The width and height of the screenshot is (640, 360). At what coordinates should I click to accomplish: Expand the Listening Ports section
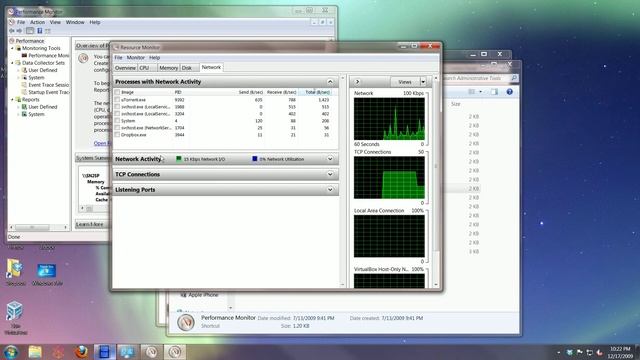point(330,190)
